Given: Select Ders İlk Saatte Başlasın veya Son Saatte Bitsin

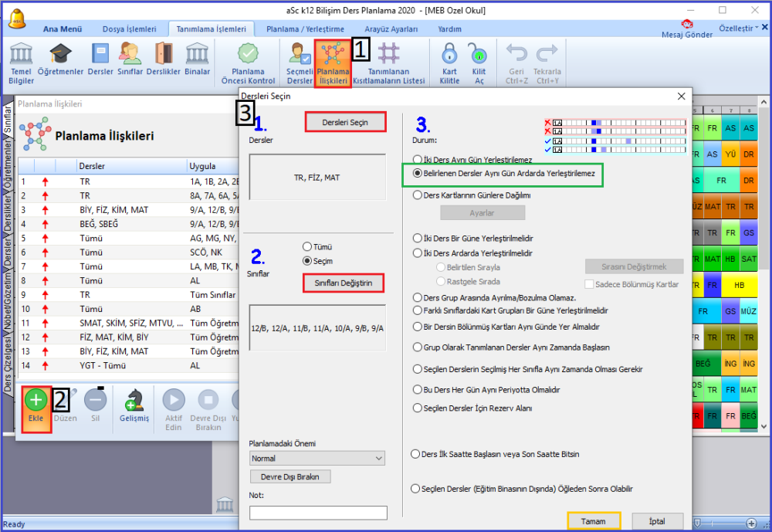Looking at the screenshot, I should (415, 454).
